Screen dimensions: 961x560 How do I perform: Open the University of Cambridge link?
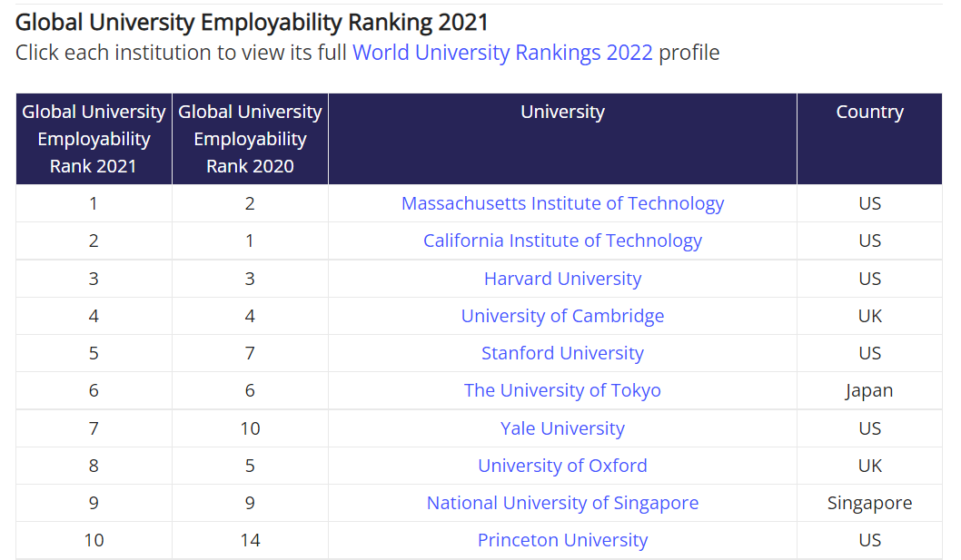(562, 316)
